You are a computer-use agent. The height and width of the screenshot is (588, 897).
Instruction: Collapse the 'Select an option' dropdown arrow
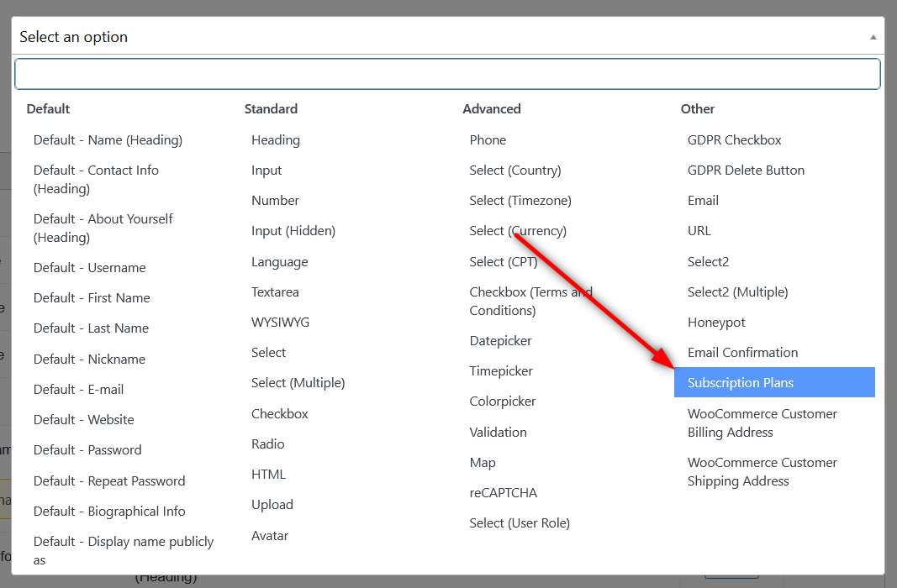point(873,37)
